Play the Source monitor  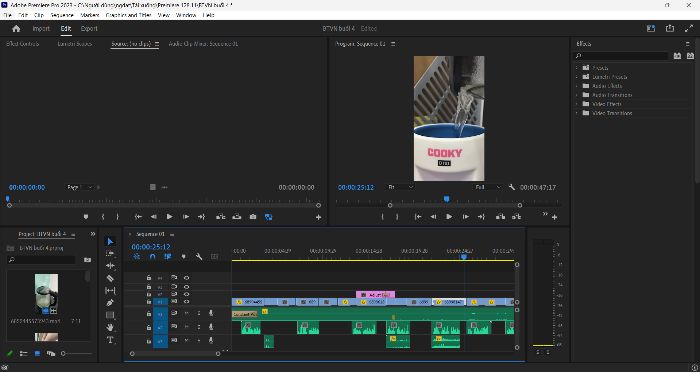tap(170, 217)
